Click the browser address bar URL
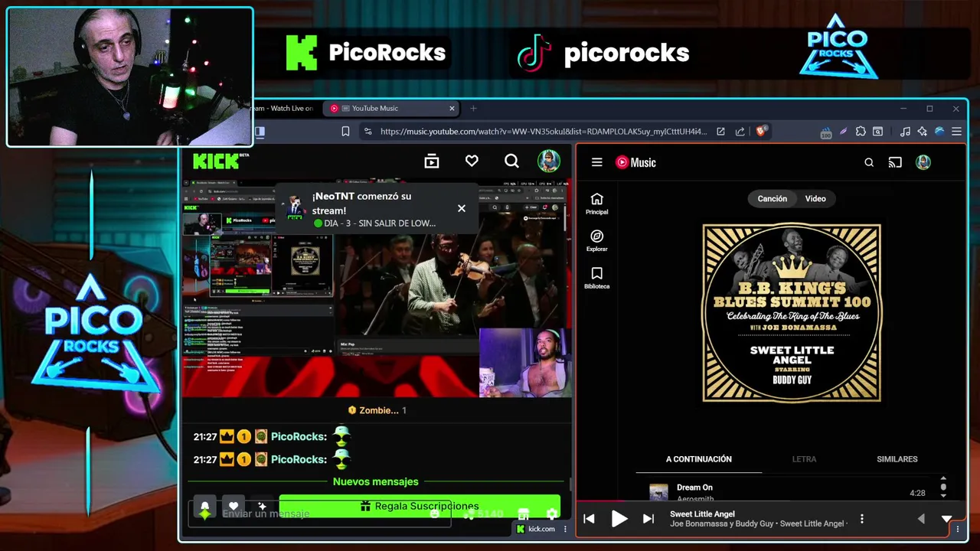This screenshot has width=980, height=551. pyautogui.click(x=544, y=132)
